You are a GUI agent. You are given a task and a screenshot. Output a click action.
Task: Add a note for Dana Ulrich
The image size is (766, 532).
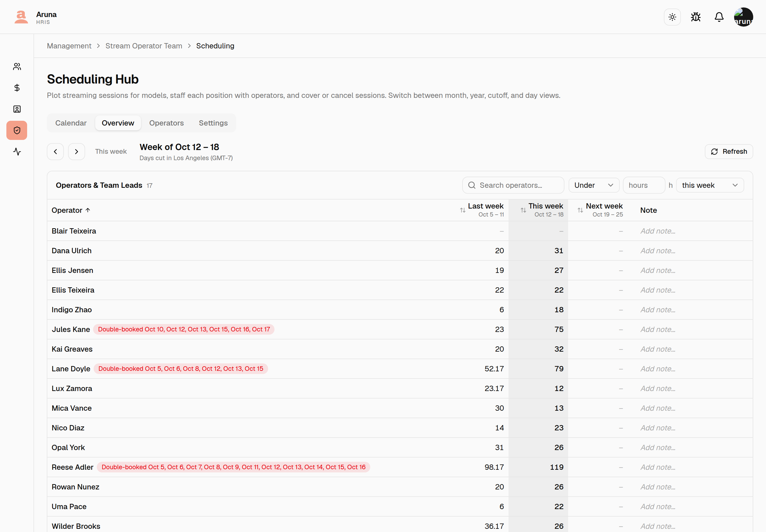tap(658, 251)
